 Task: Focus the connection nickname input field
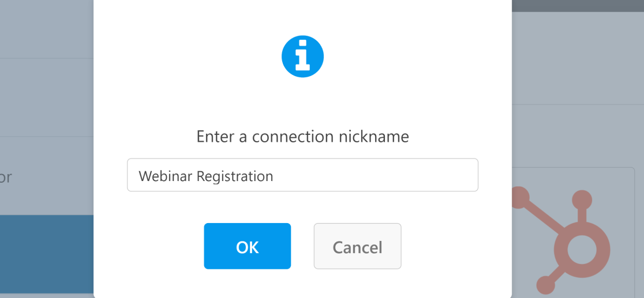pyautogui.click(x=303, y=175)
